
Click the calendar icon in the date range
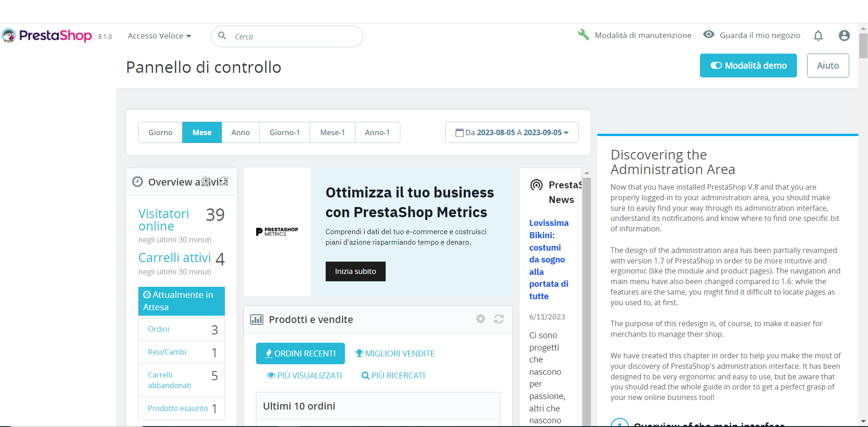[459, 132]
